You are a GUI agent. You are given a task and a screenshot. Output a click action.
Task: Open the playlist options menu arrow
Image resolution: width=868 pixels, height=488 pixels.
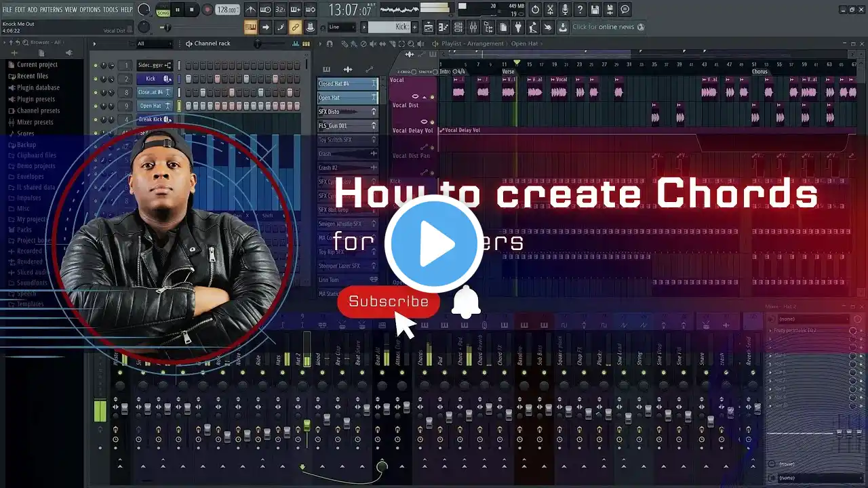point(321,43)
